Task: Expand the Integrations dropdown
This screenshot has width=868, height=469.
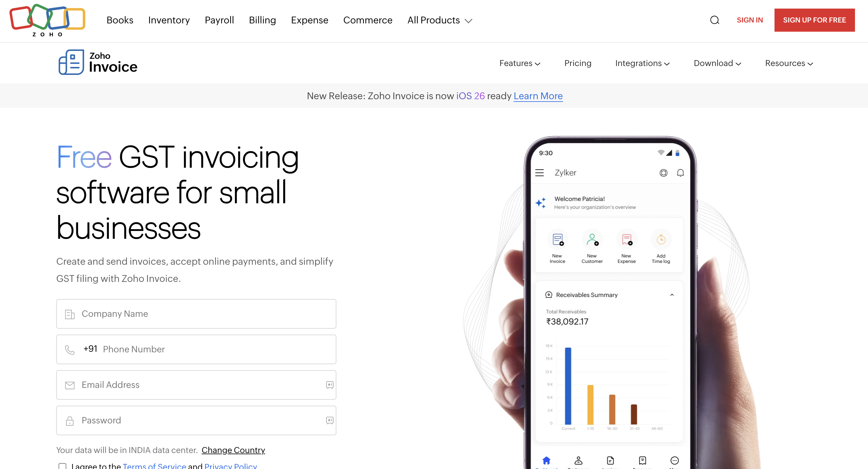Action: click(x=642, y=63)
